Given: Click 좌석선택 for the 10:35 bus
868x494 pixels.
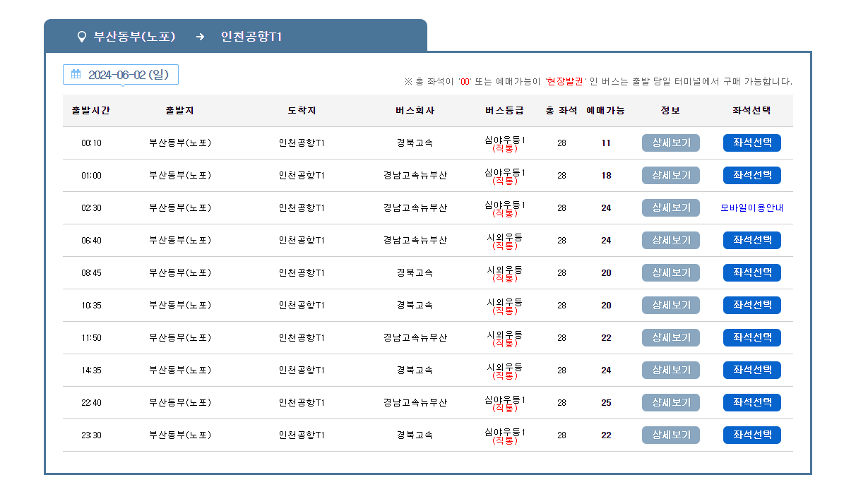Looking at the screenshot, I should [752, 306].
